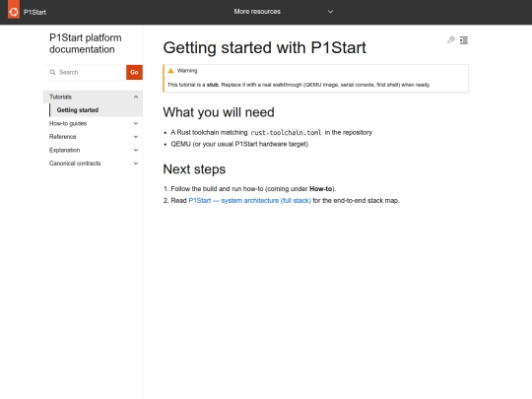This screenshot has width=532, height=399.
Task: Click the Warning label text
Action: [x=187, y=71]
